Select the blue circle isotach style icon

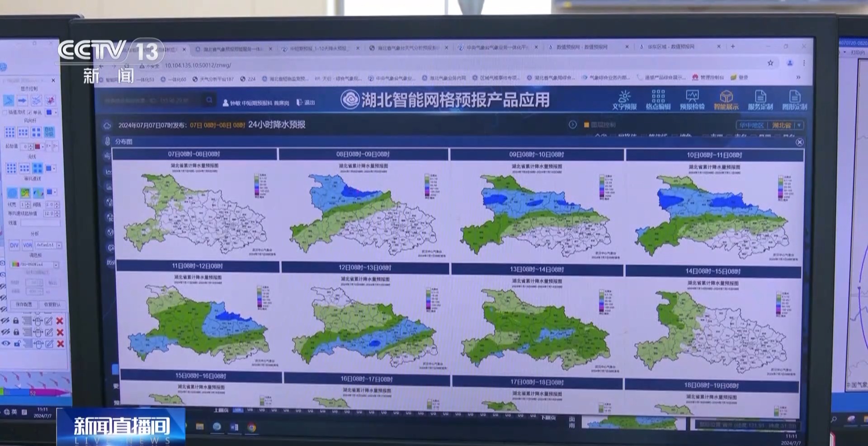click(12, 193)
